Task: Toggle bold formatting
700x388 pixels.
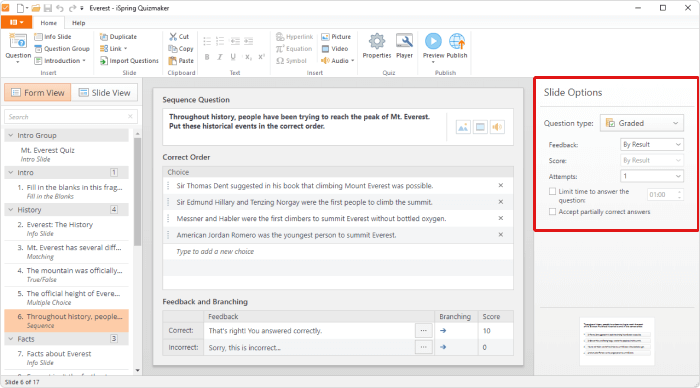Action: point(207,57)
